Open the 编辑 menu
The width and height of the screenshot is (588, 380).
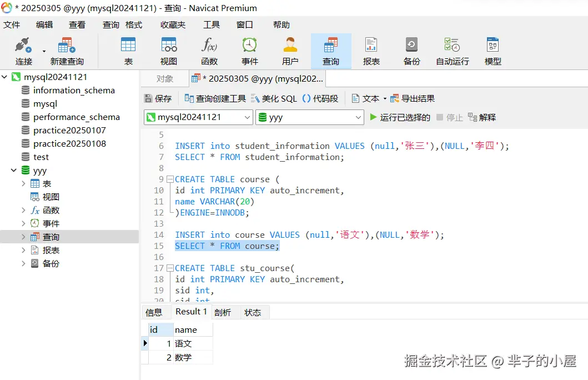44,25
